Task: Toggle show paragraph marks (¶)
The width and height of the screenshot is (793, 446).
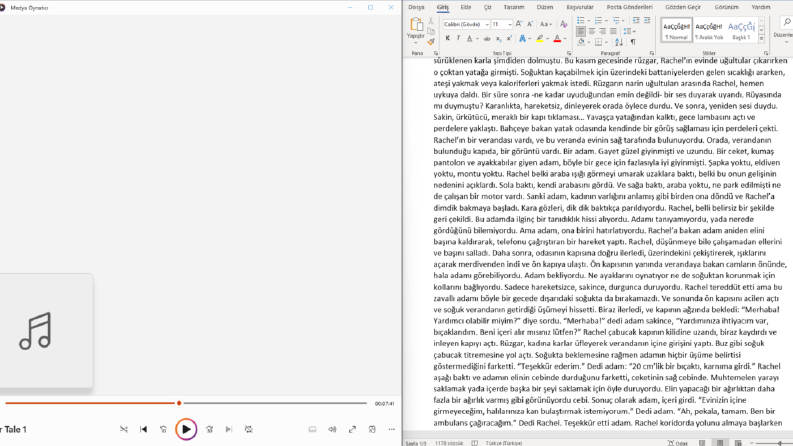Action: pos(633,42)
